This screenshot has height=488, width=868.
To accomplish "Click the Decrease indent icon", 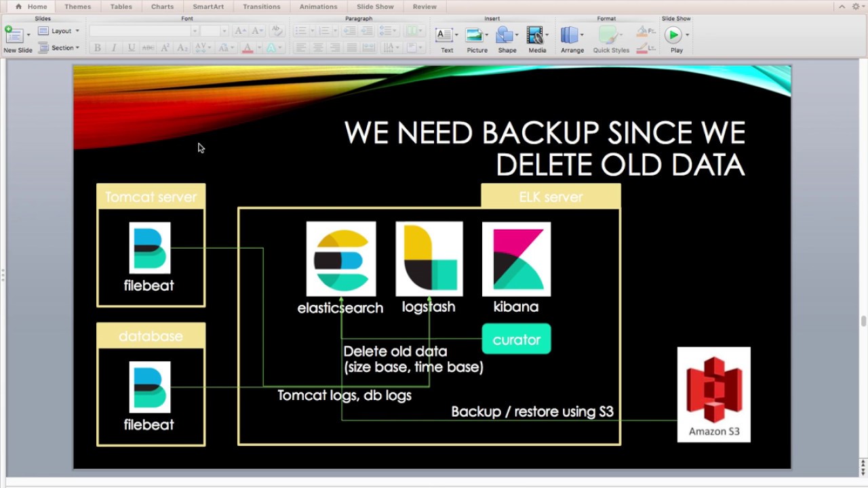I will 351,30.
